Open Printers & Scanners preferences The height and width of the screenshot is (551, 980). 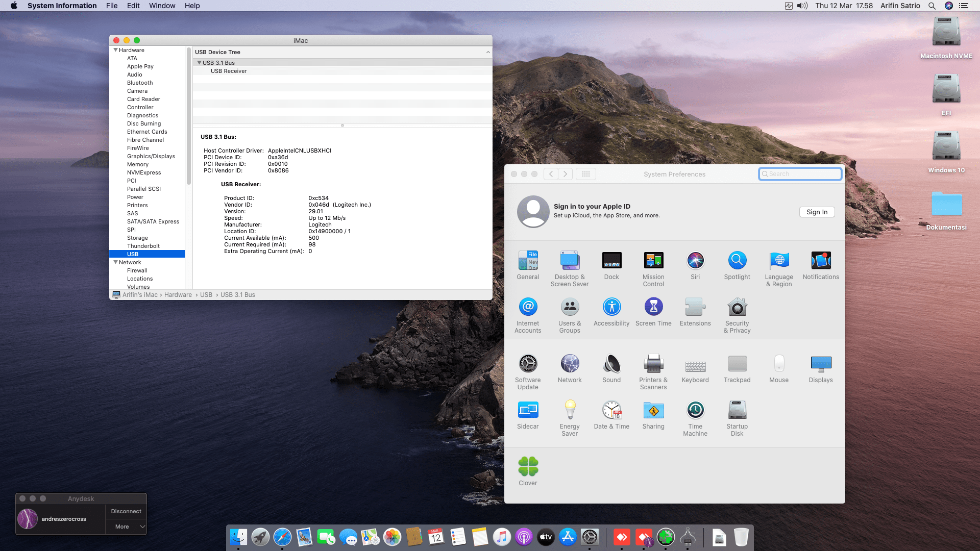click(x=653, y=372)
